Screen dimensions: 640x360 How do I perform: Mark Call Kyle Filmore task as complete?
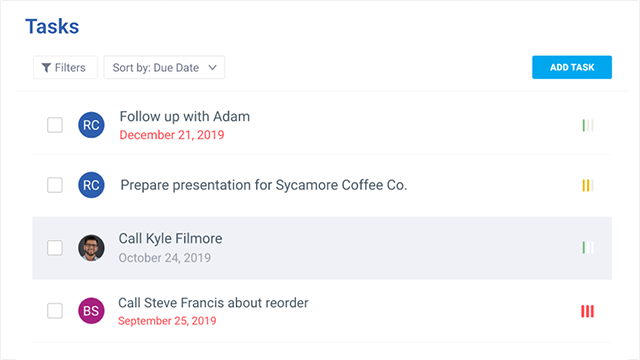[55, 248]
